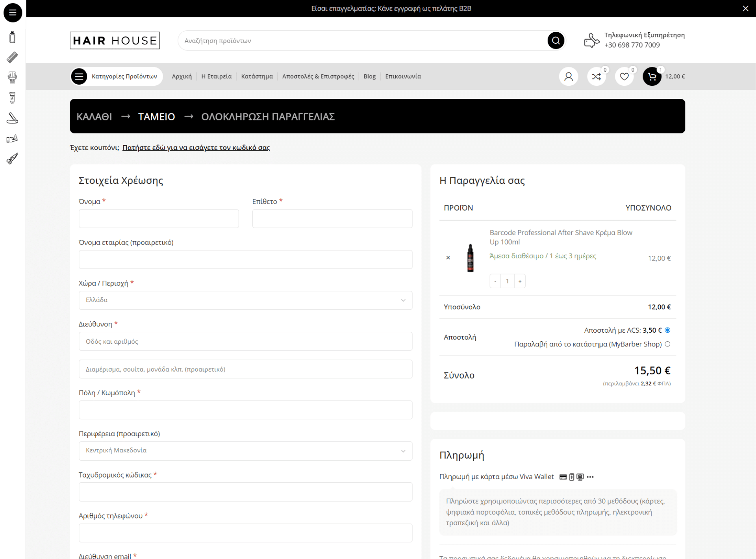This screenshot has width=756, height=559.
Task: Open the Χώρα / Περιοχή dropdown
Action: (x=245, y=300)
